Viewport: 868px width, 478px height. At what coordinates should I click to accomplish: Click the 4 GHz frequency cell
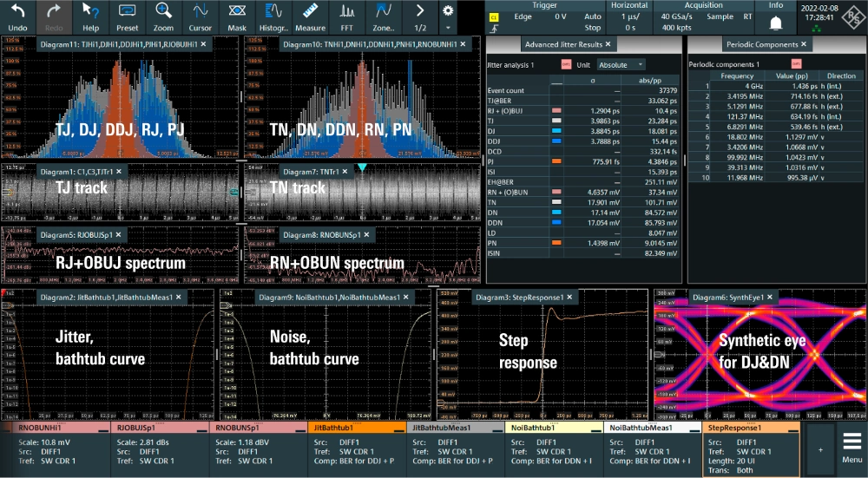point(737,86)
